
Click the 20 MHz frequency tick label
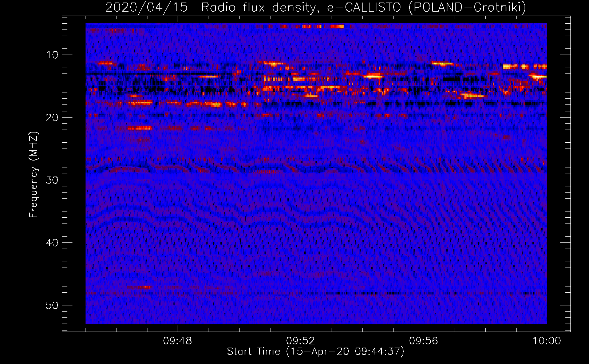[52, 118]
